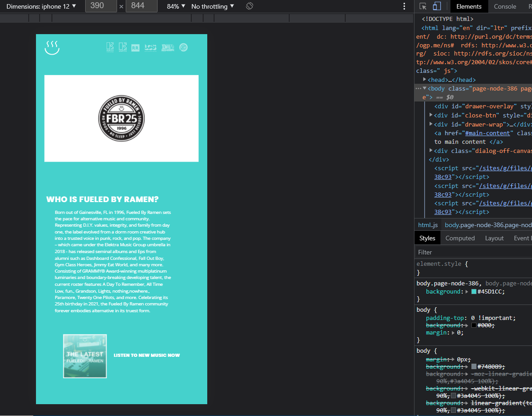Expand the dialog-off-canvas div node
This screenshot has width=532, height=416.
tap(431, 150)
